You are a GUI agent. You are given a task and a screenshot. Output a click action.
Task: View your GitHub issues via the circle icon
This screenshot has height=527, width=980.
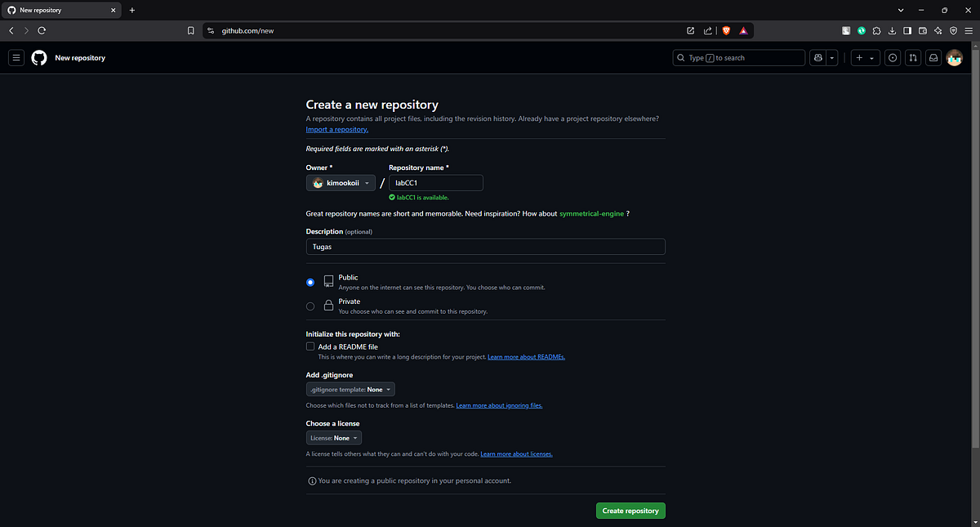[x=892, y=57]
